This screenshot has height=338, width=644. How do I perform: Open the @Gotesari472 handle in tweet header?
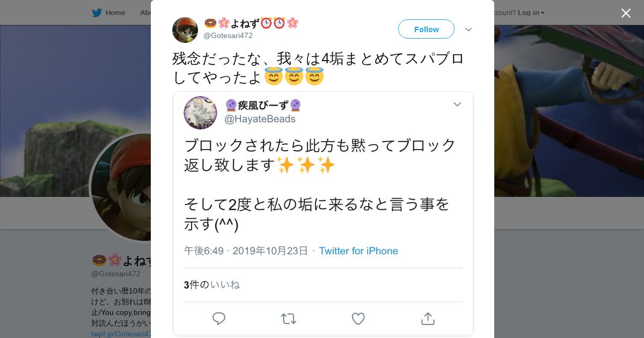228,35
